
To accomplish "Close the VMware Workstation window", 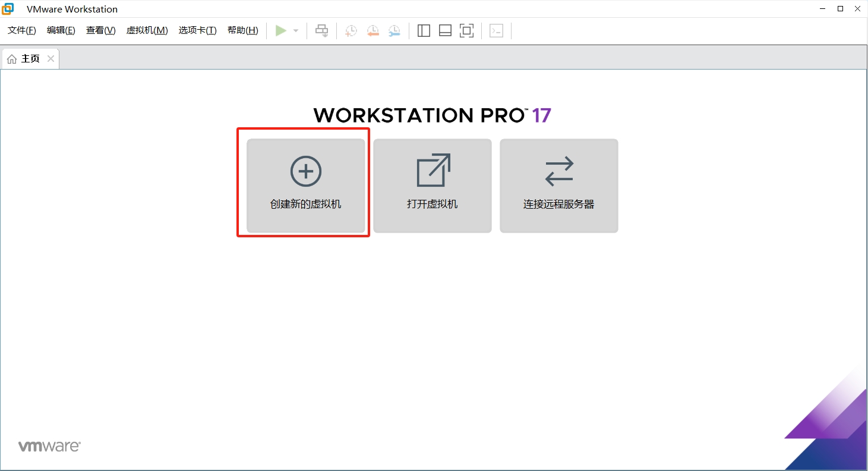I will [857, 9].
